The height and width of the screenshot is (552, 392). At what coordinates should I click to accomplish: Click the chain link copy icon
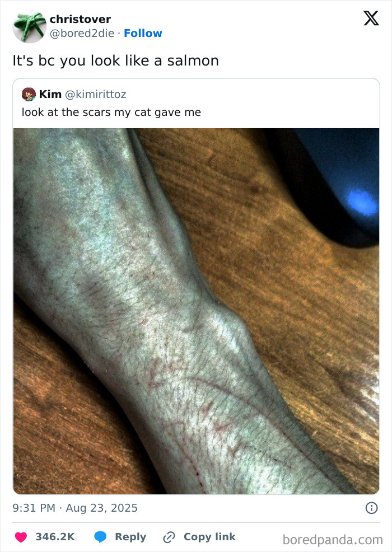pos(169,537)
